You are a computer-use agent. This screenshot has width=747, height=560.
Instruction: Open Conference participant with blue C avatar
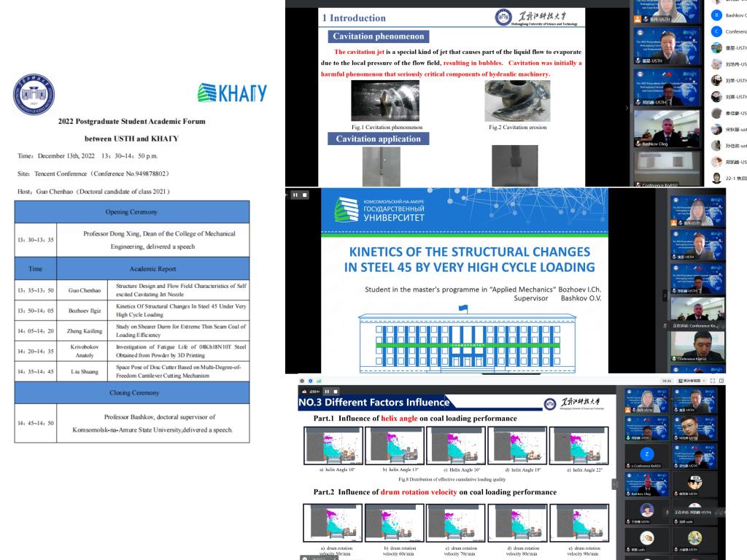click(x=717, y=31)
